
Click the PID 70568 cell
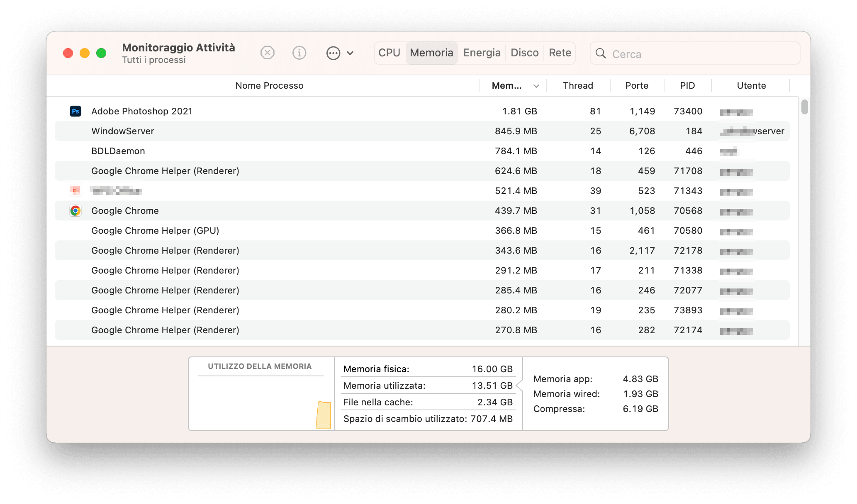[688, 211]
